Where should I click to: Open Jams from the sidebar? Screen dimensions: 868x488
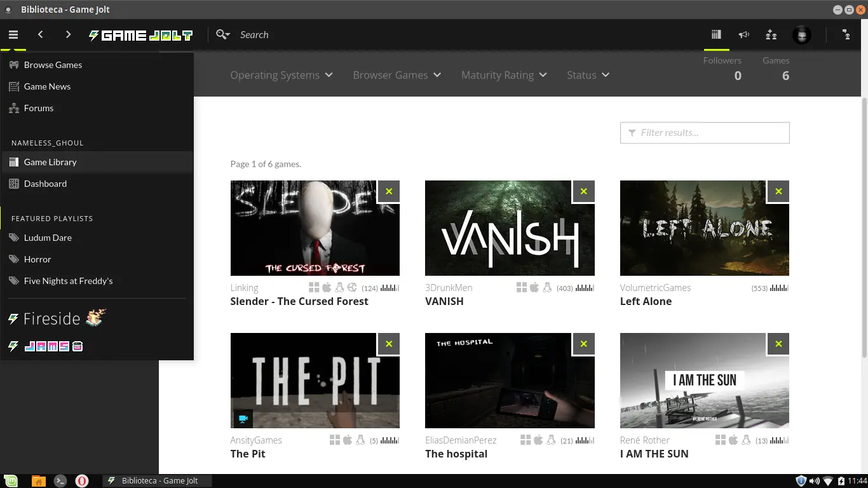pos(45,346)
